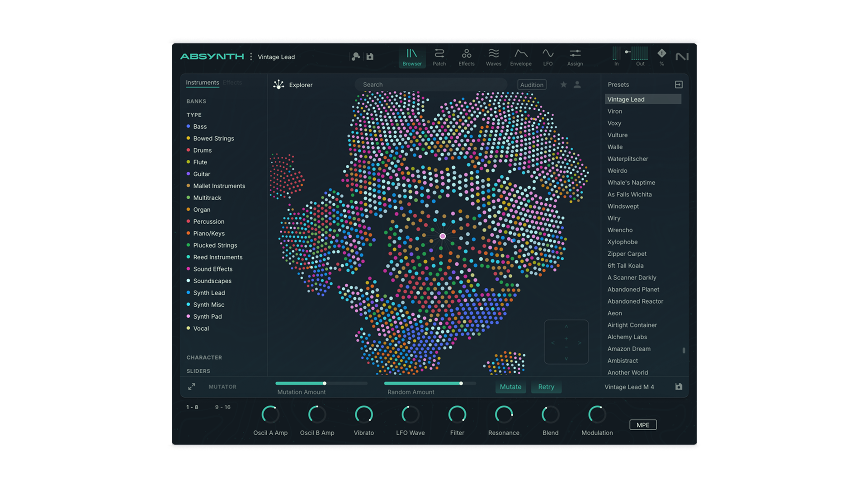
Task: Save the mutated Vintage Lead M 4 preset
Action: click(679, 387)
